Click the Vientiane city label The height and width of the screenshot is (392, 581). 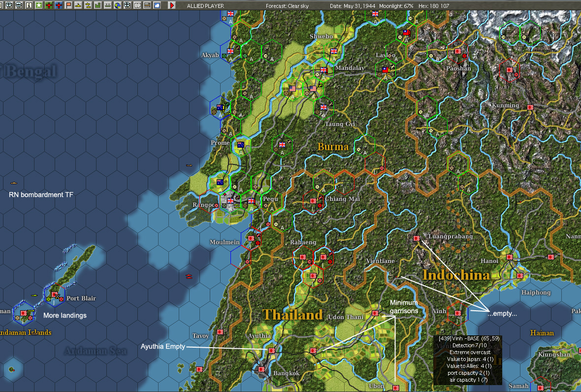point(380,261)
